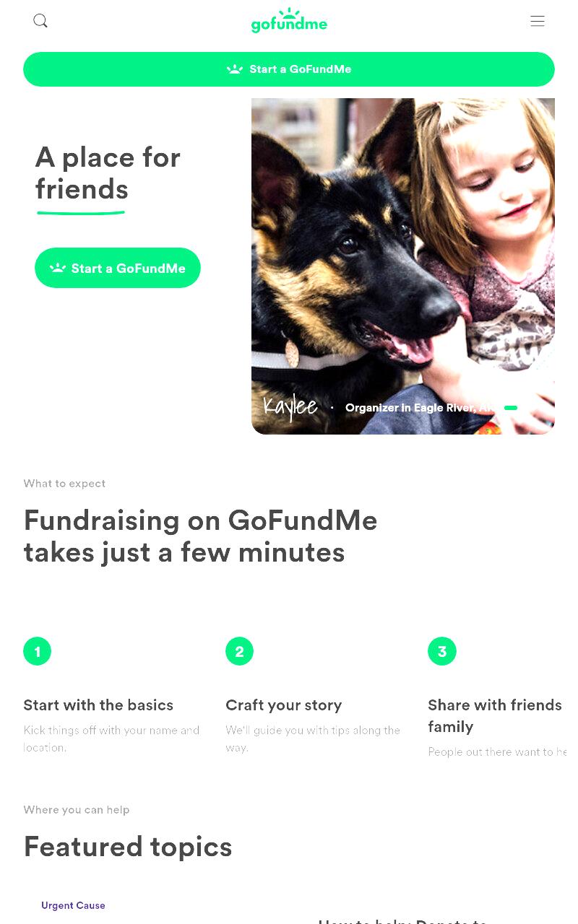578x924 pixels.
Task: Click the top full-width Start a GoFundMe button
Action: 289,69
